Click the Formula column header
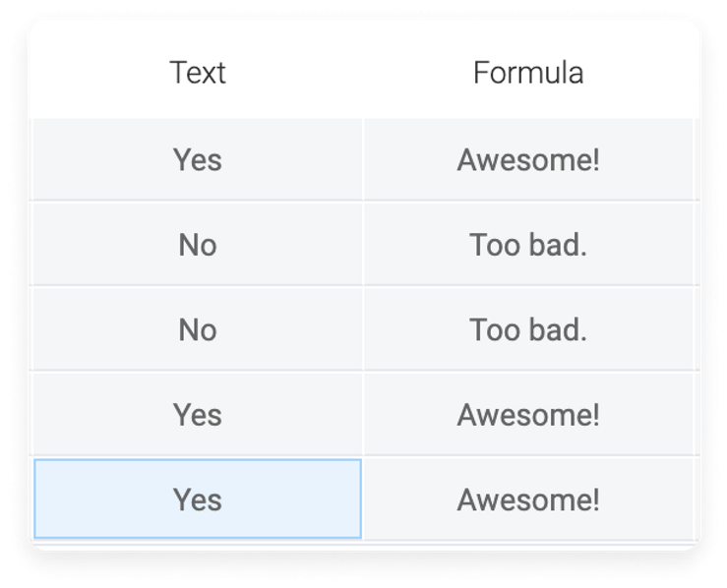Image resolution: width=727 pixels, height=588 pixels. pos(528,73)
